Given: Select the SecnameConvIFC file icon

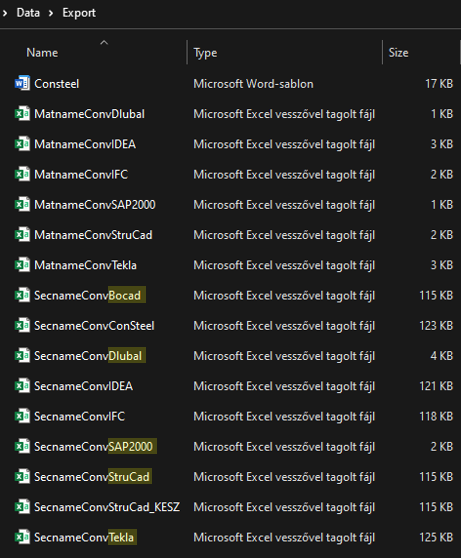Looking at the screenshot, I should (x=22, y=416).
